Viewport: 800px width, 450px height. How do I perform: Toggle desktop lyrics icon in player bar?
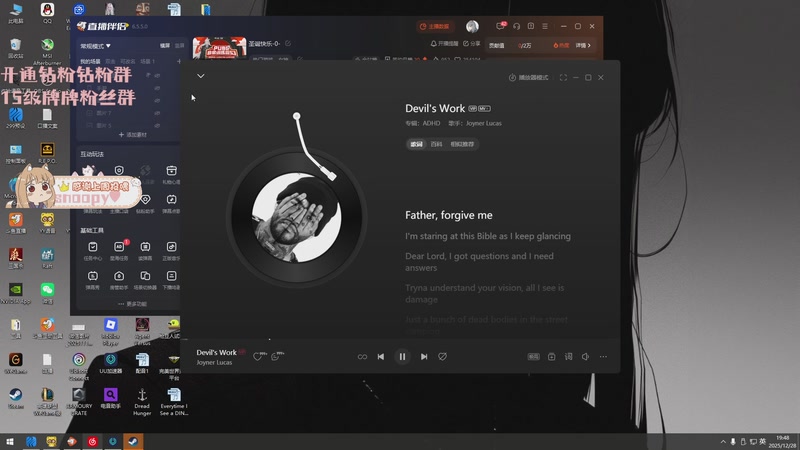[568, 357]
